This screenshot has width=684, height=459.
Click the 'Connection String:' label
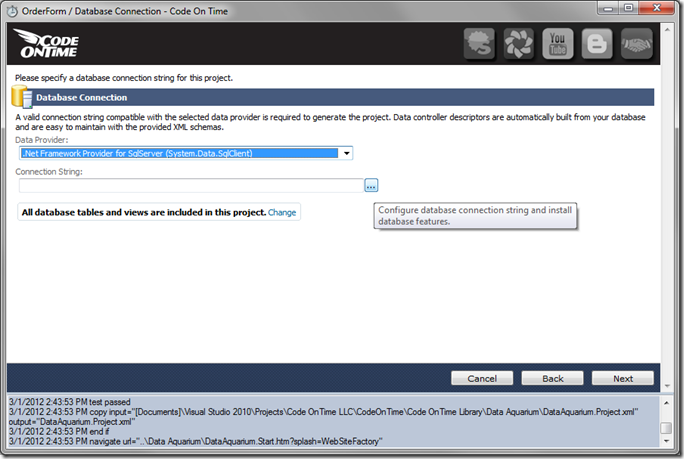coord(49,172)
